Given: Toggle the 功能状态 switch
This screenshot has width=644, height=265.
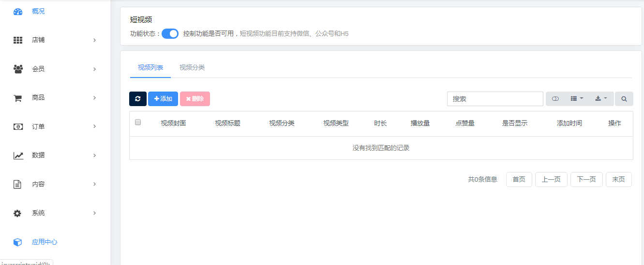Looking at the screenshot, I should (x=170, y=33).
